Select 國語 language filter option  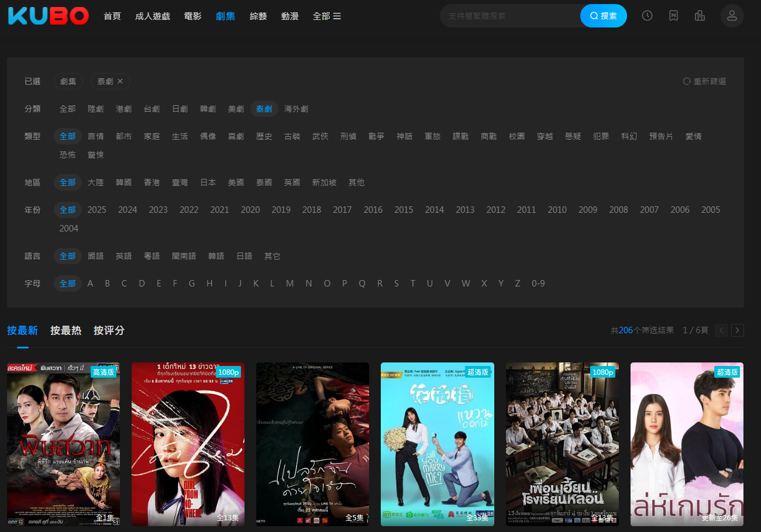click(x=95, y=256)
